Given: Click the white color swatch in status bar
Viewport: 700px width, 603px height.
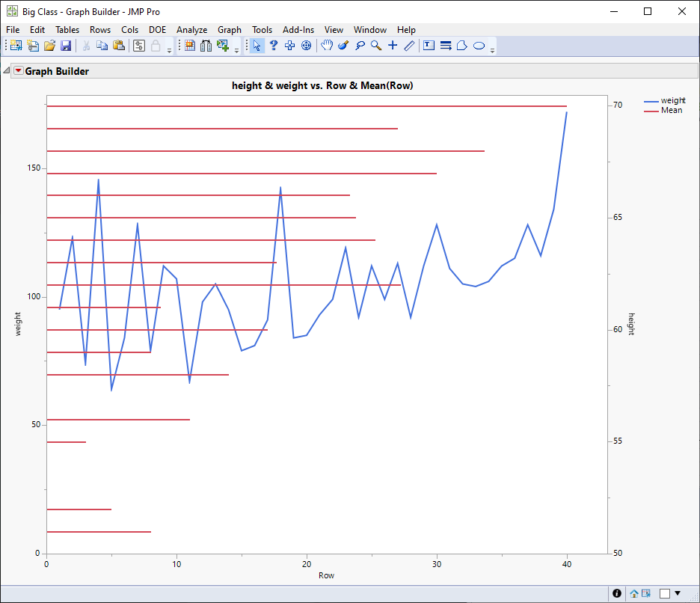Looking at the screenshot, I should click(x=665, y=593).
